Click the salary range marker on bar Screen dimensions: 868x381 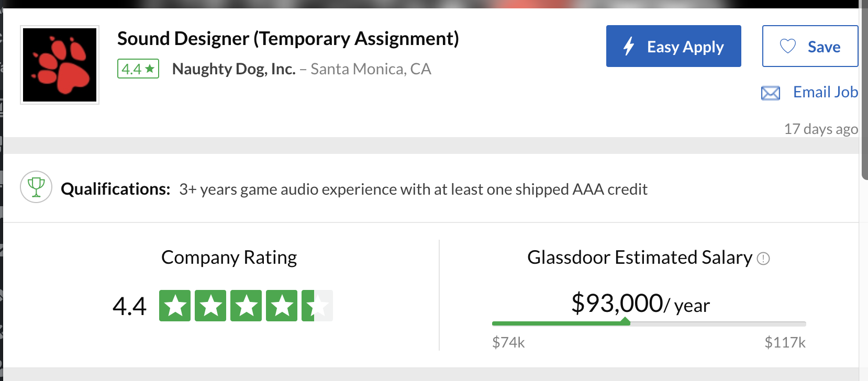625,322
